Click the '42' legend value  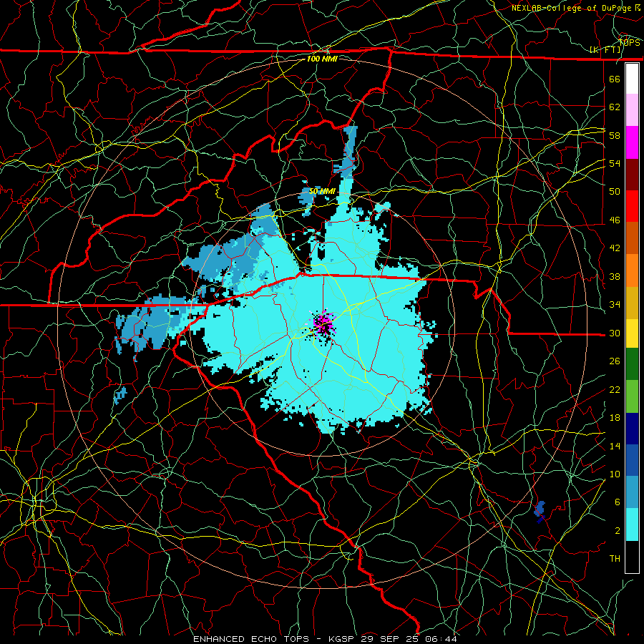pos(615,248)
